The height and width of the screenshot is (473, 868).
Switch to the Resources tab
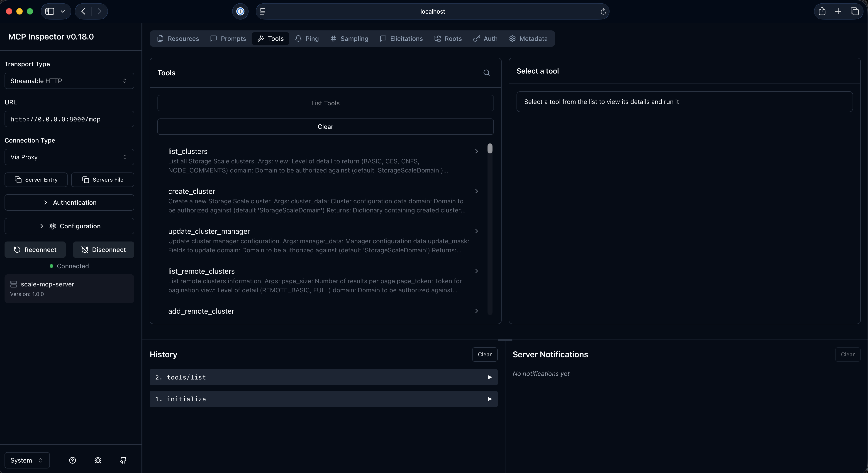click(178, 38)
